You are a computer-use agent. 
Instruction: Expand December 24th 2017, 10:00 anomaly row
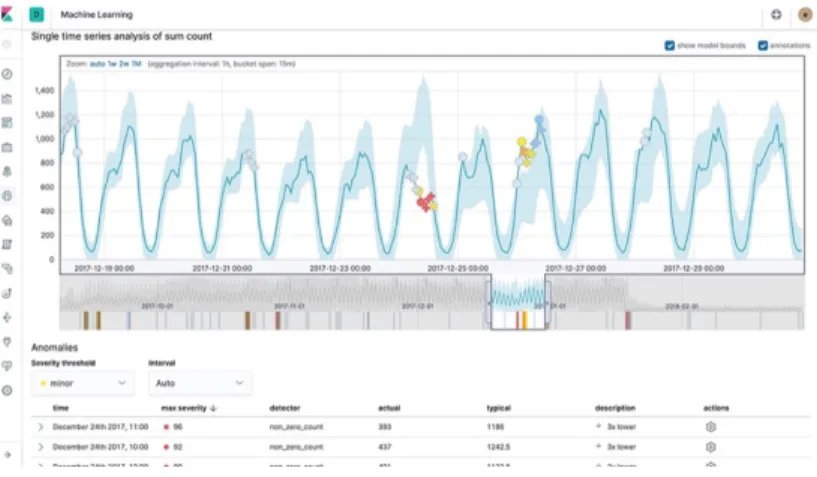(41, 447)
